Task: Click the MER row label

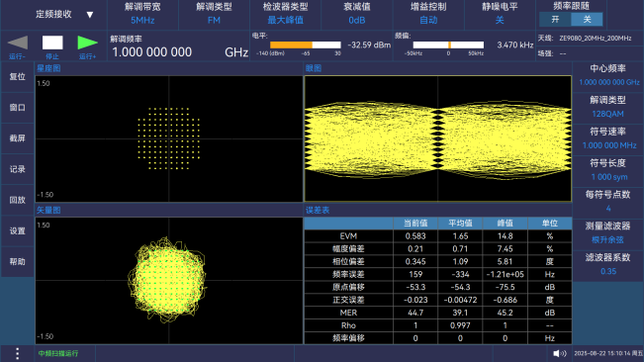Action: [348, 313]
